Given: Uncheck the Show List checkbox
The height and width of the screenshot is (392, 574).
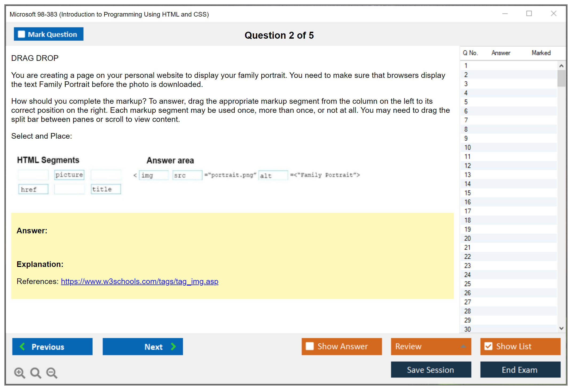Looking at the screenshot, I should coord(488,346).
